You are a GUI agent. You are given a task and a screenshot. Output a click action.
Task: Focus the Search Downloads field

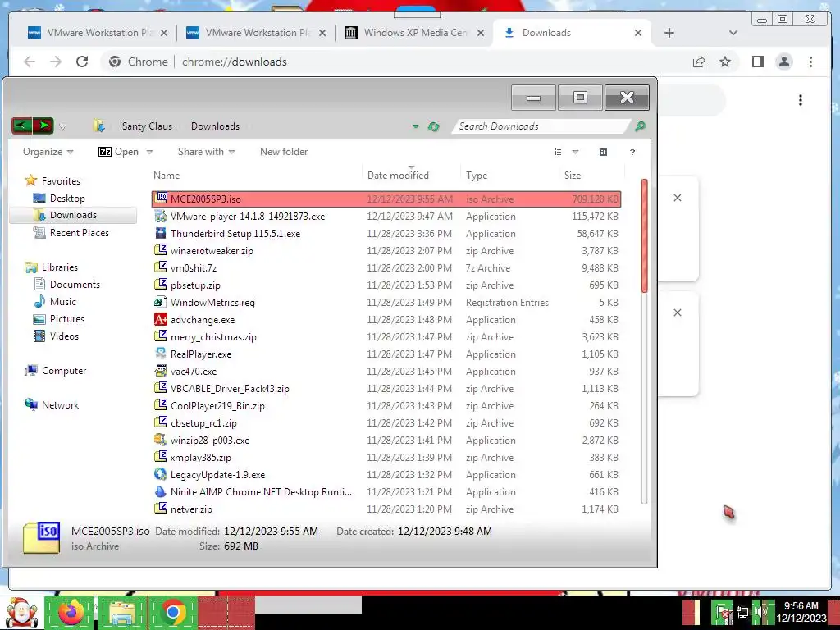pyautogui.click(x=541, y=126)
